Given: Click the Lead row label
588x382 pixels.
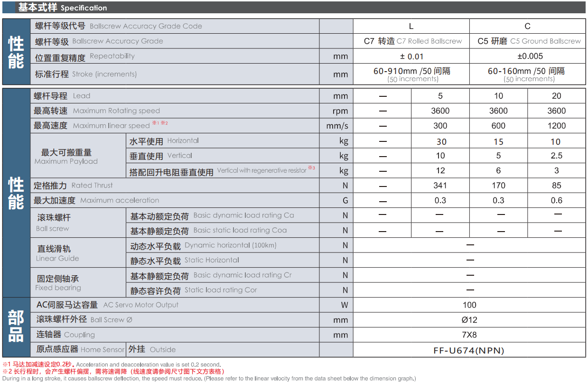Looking at the screenshot, I should pyautogui.click(x=62, y=96).
